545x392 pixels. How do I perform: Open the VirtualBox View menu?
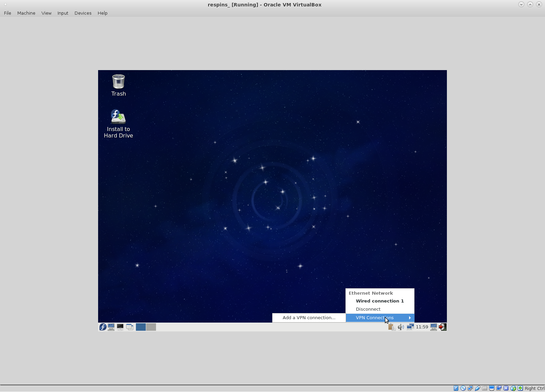pyautogui.click(x=46, y=13)
